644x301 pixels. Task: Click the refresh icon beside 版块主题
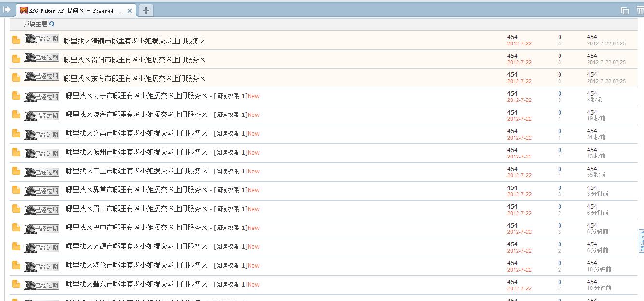52,24
